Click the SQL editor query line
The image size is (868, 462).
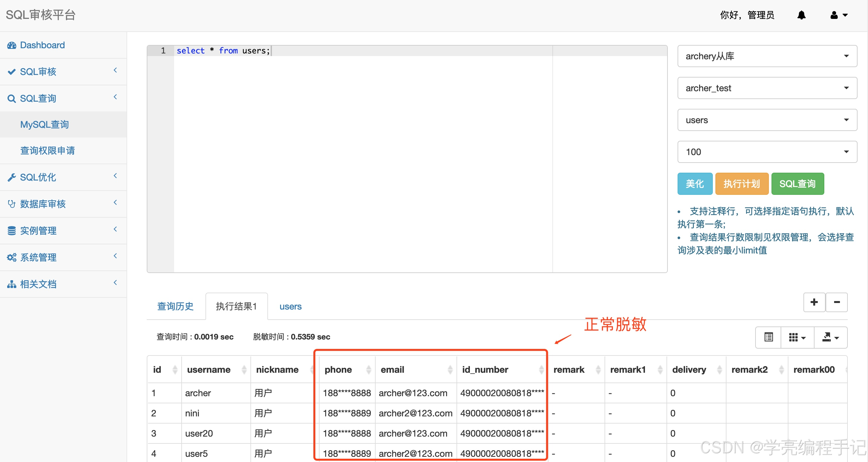[x=223, y=51]
